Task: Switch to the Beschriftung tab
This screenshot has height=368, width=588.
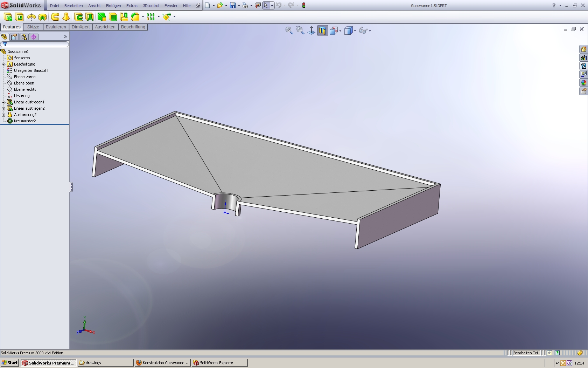Action: (133, 27)
